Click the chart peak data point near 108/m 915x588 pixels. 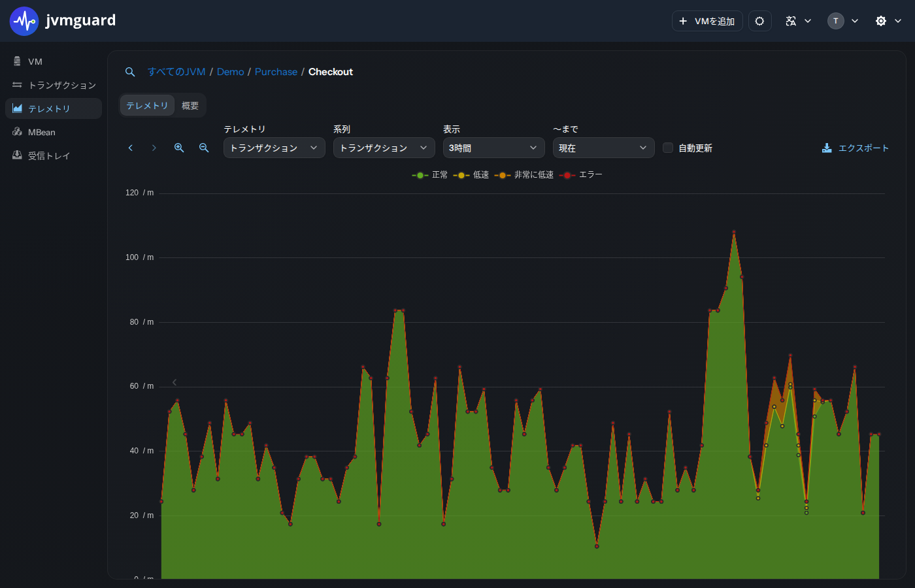click(x=734, y=232)
